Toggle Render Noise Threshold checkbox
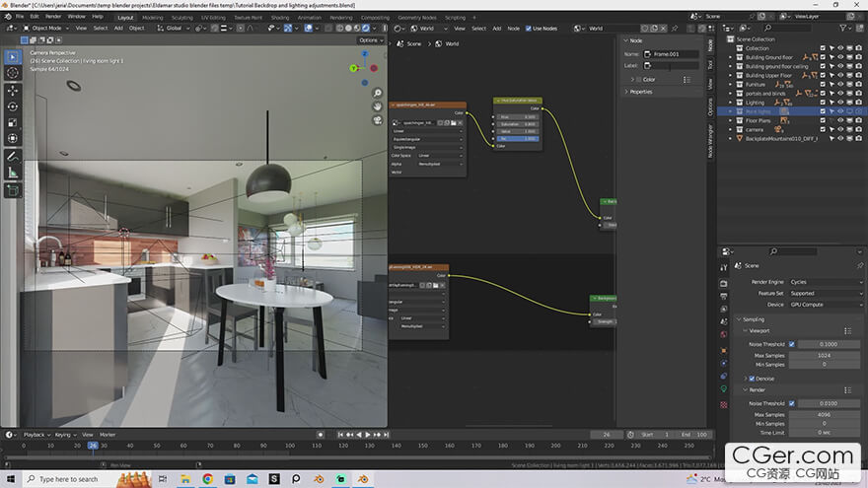This screenshot has width=868, height=488. (792, 403)
